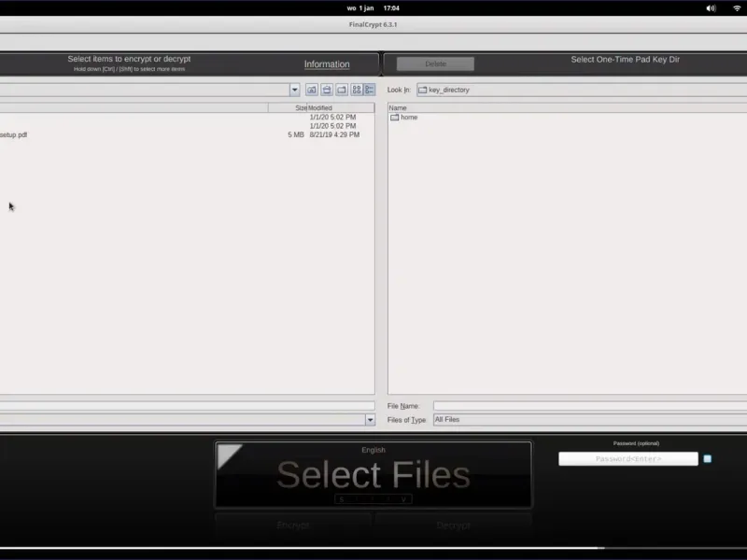Click the home folder icon in key list
Viewport: 747px width, 560px height.
coord(394,118)
